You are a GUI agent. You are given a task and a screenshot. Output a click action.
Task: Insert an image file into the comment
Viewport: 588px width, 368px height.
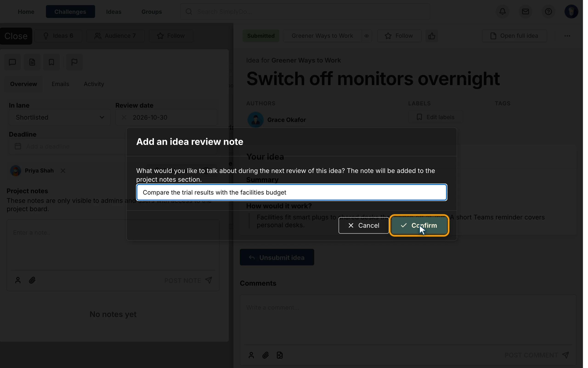(280, 355)
